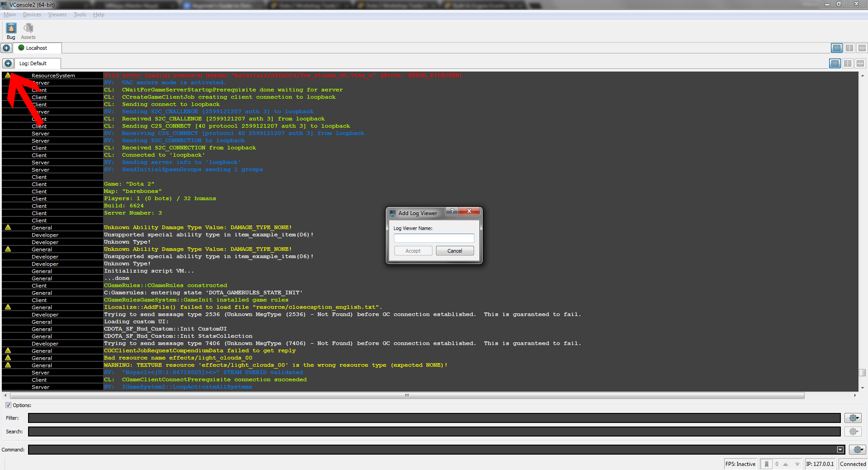Viewport: 868px width, 470px height.
Task: Click the plus icon beside Localhost tab
Action: (6, 48)
